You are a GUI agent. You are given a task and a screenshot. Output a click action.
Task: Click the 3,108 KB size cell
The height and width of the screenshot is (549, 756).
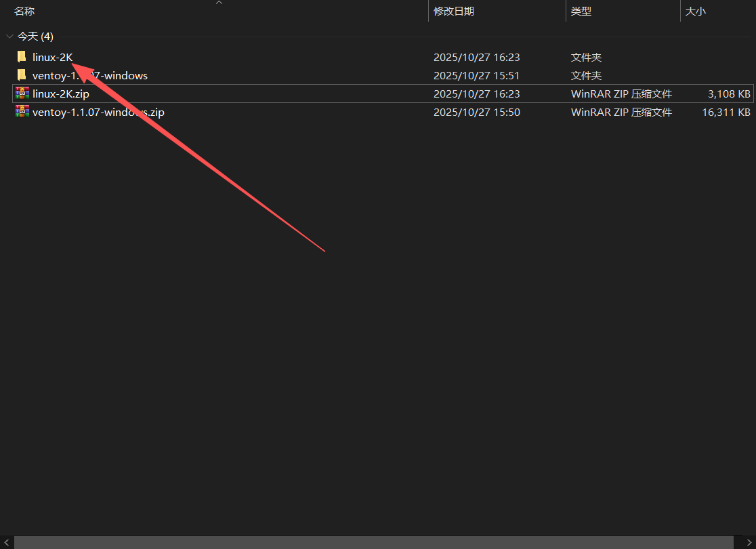click(x=728, y=94)
